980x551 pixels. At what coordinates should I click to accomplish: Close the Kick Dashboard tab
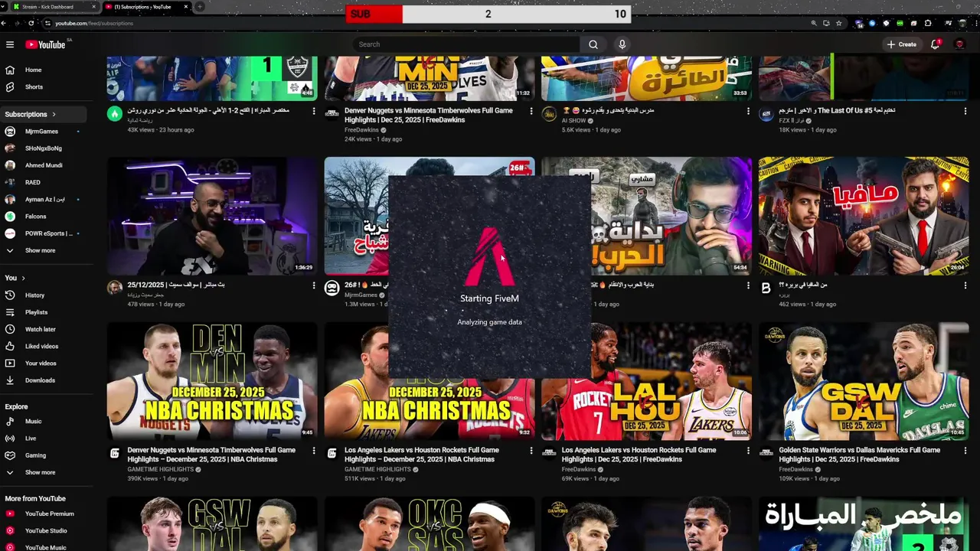(x=94, y=7)
